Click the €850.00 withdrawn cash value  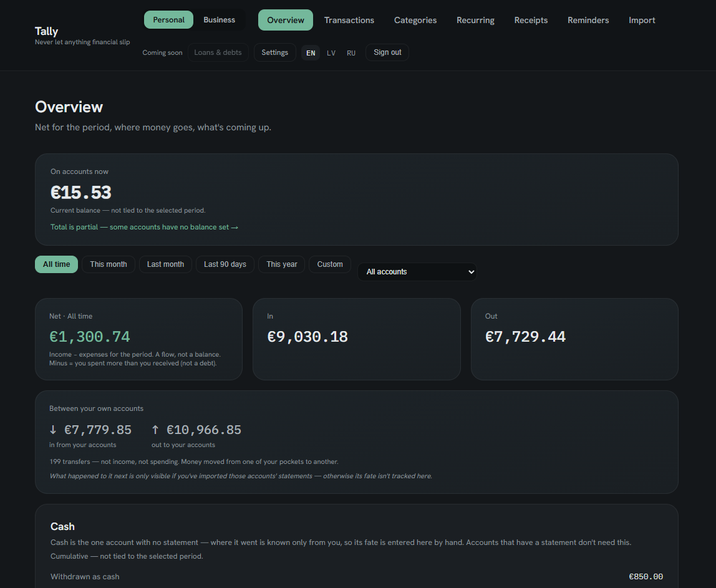646,577
